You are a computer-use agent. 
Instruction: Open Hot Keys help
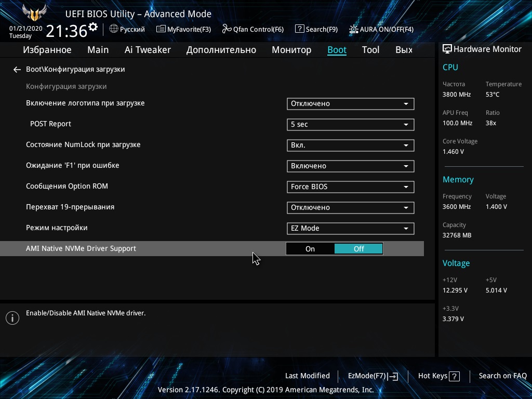pos(439,376)
